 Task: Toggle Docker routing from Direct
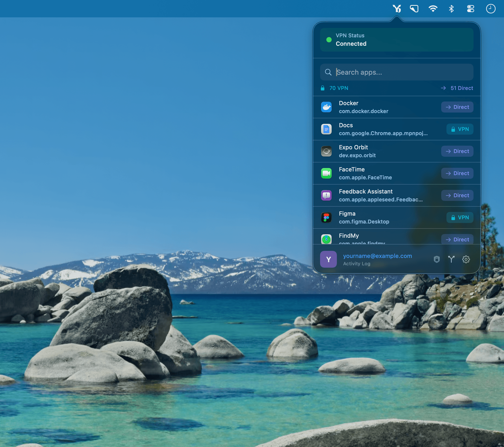coord(457,107)
